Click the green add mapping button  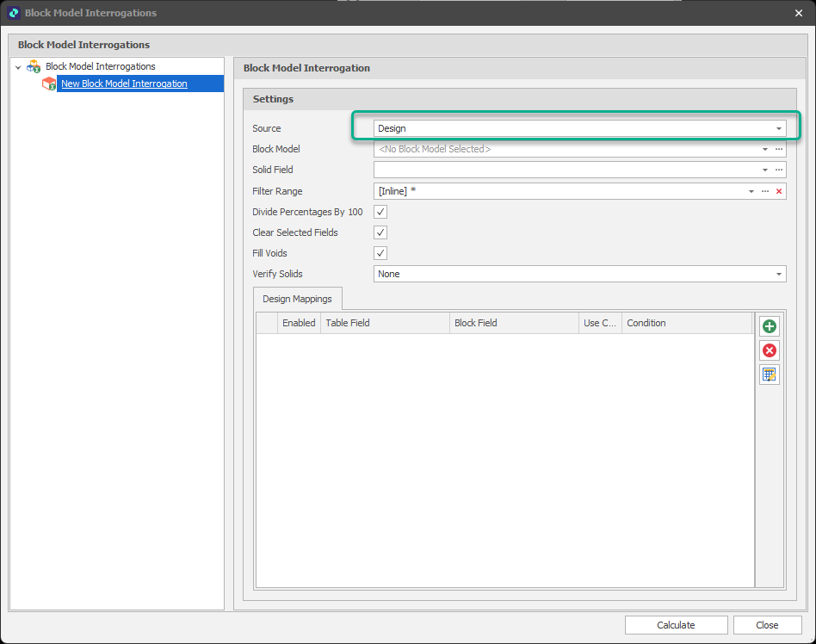tap(769, 326)
